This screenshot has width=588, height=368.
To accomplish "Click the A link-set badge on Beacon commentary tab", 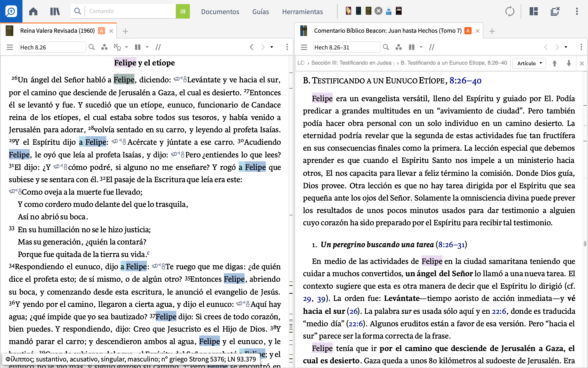I will click(468, 31).
